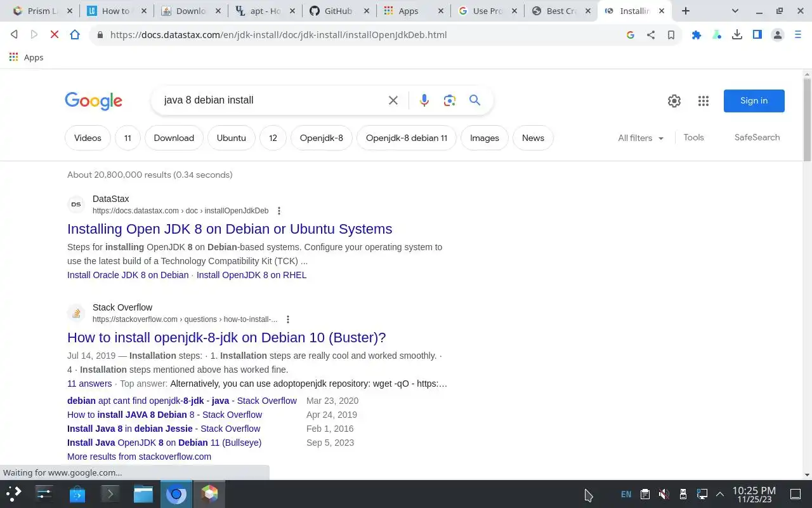Open the extensions puzzle icon

(697, 35)
